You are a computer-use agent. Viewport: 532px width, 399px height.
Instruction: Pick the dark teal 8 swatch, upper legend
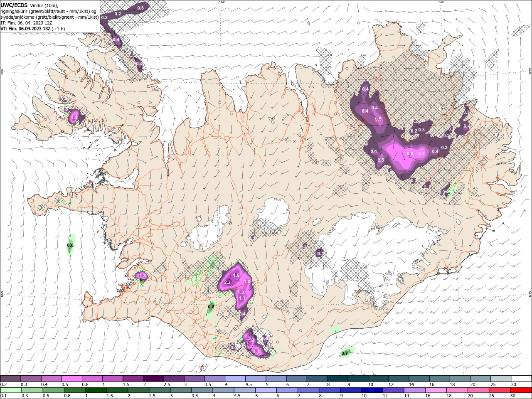(338, 379)
